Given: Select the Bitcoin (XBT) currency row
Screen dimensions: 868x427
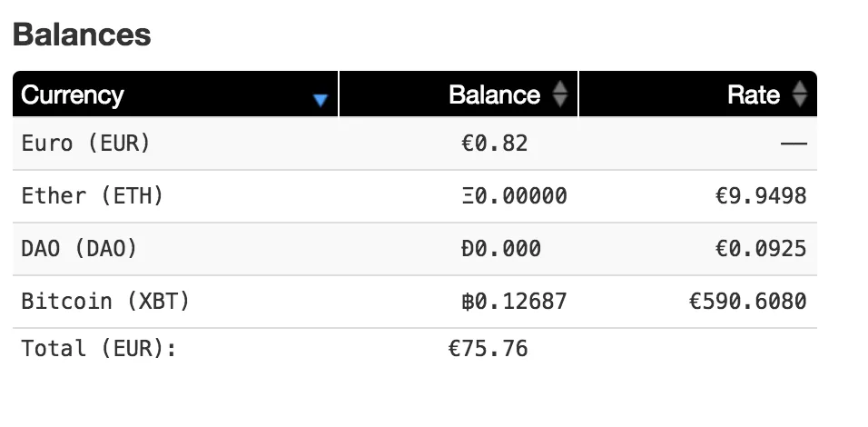Looking at the screenshot, I should pos(415,302).
